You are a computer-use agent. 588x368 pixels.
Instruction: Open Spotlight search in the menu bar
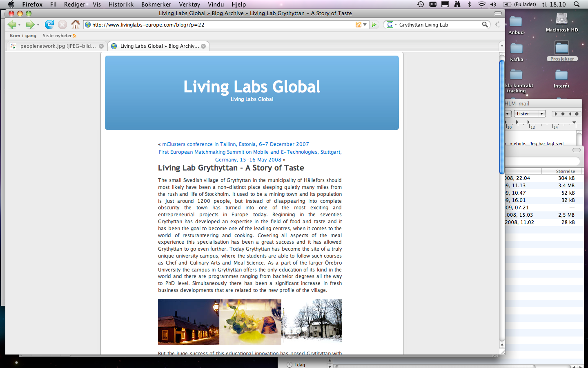[x=577, y=4]
